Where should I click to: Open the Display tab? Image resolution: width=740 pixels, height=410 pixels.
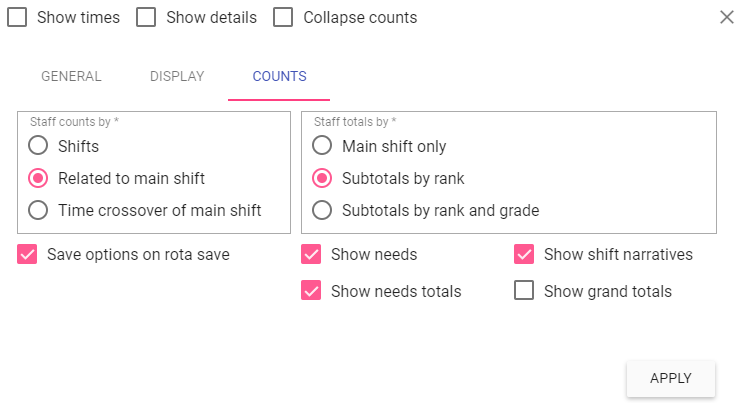pyautogui.click(x=177, y=76)
